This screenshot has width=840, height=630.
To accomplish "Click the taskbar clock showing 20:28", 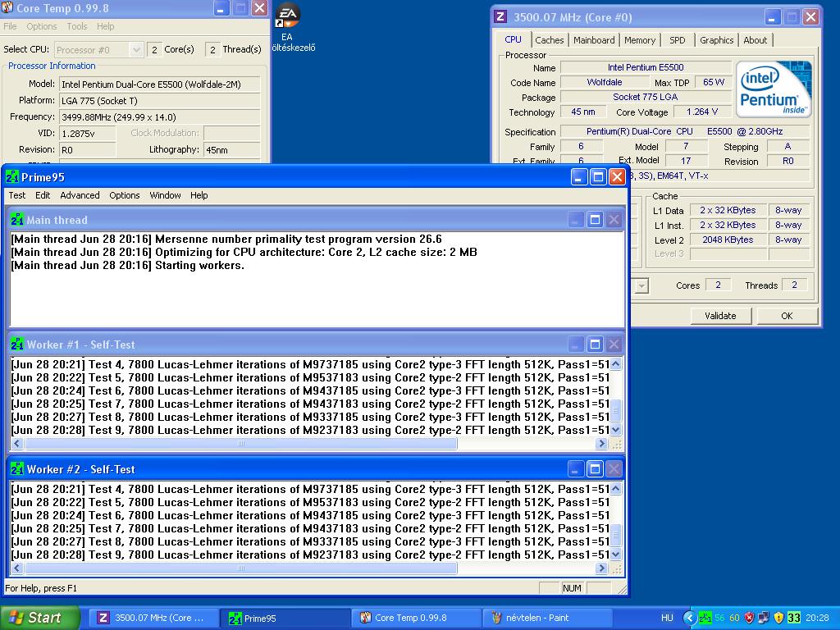I will (x=818, y=618).
